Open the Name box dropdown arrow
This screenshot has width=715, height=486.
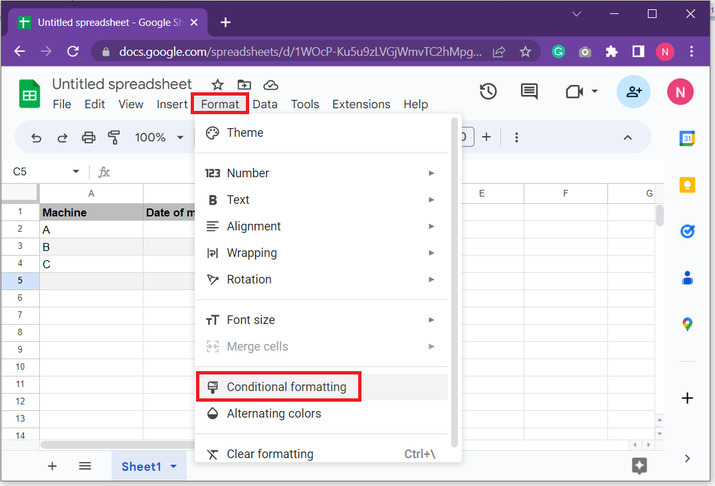coord(76,171)
